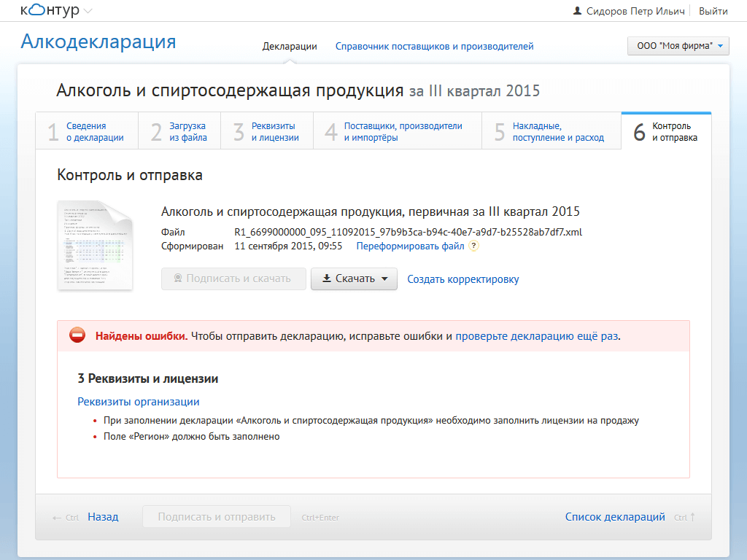Viewport: 747px width, 560px height.
Task: Open Справочник поставщиков и производителей
Action: coord(434,46)
